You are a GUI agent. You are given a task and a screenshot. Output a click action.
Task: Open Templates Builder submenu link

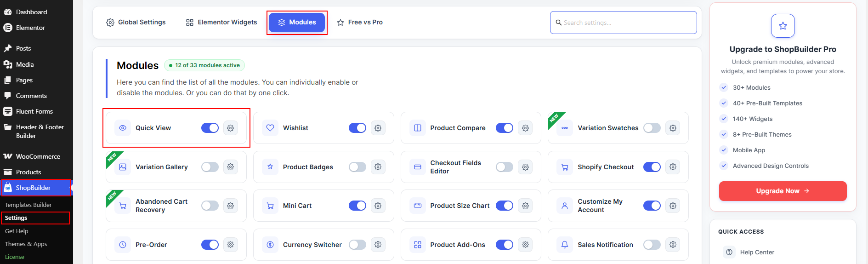[28, 205]
